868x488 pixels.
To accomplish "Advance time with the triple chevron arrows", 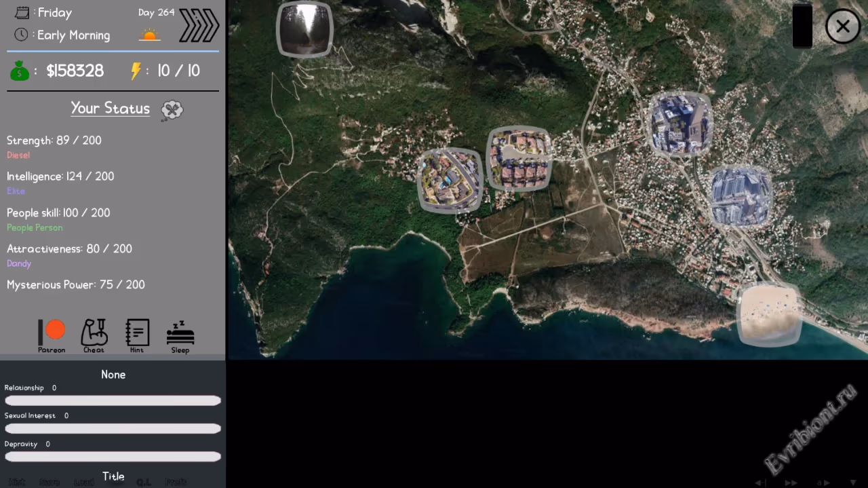I will pos(199,26).
